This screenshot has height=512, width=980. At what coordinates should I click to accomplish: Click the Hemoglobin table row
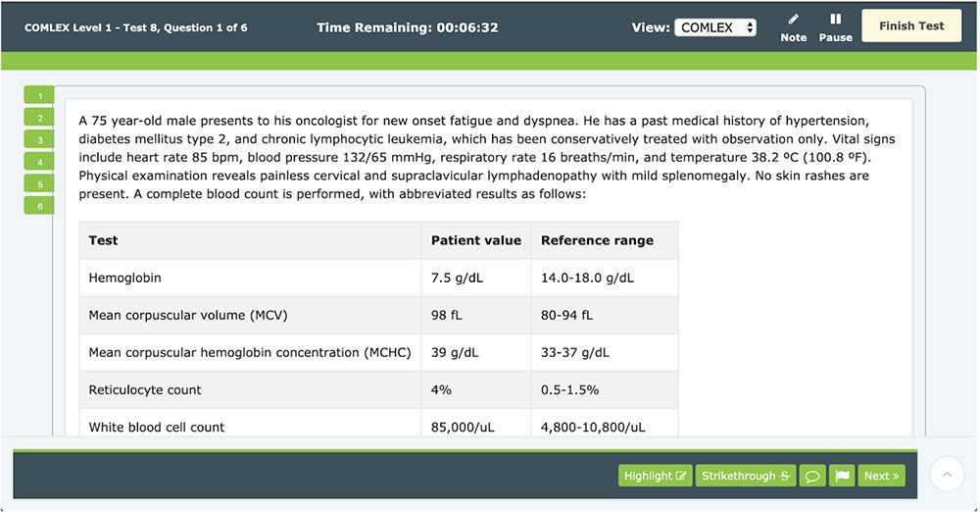click(378, 278)
